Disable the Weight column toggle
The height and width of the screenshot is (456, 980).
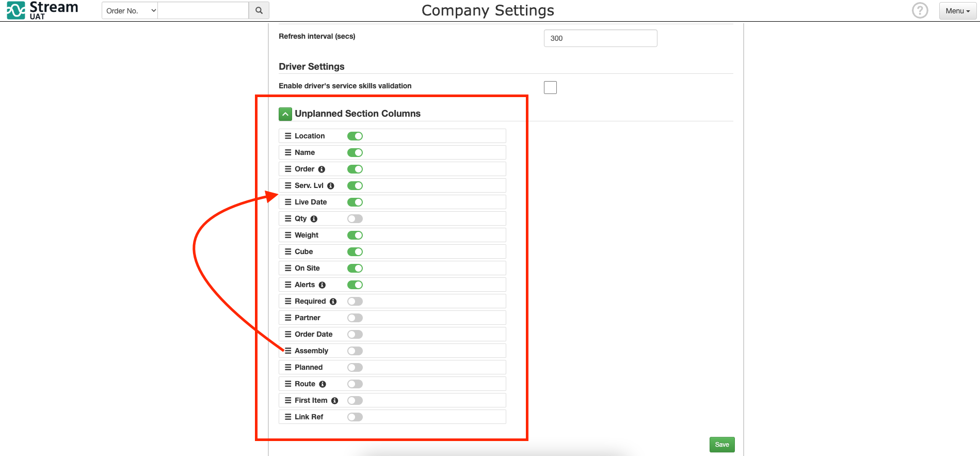pos(355,235)
